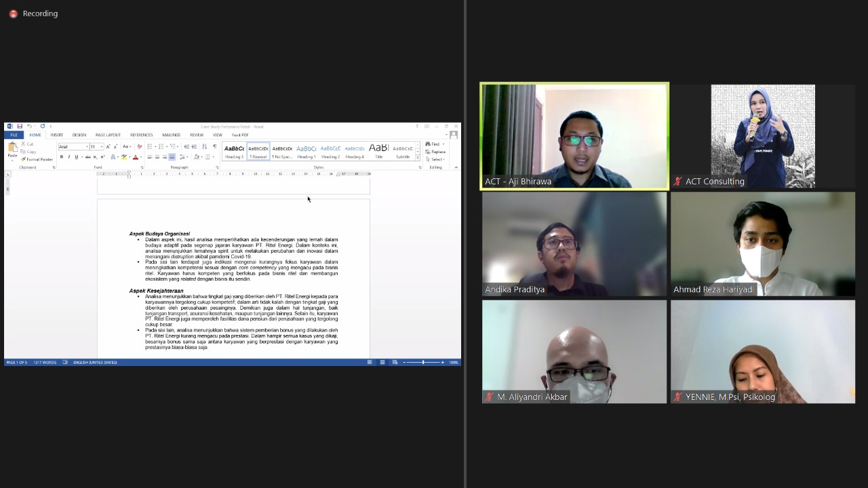
Task: Toggle Bold formatting
Action: coord(62,157)
